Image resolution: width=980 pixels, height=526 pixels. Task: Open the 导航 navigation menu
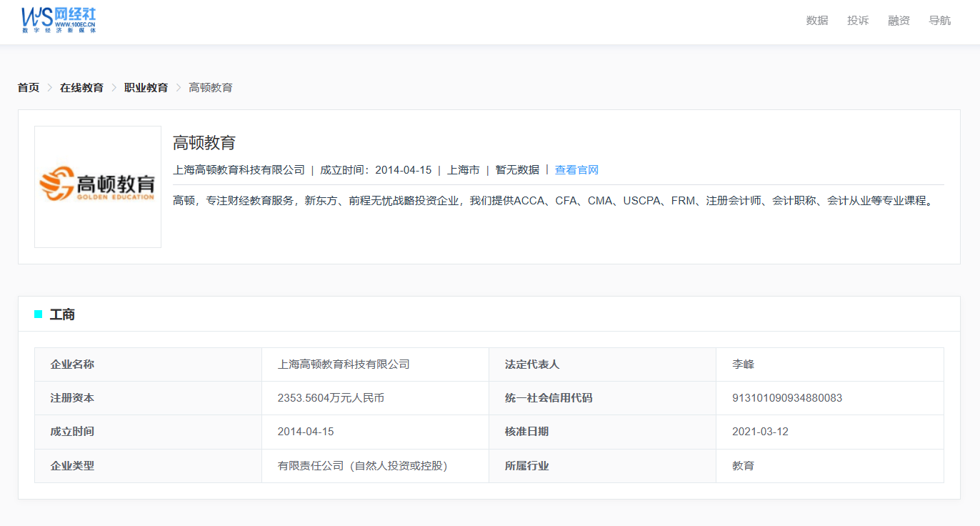click(939, 21)
